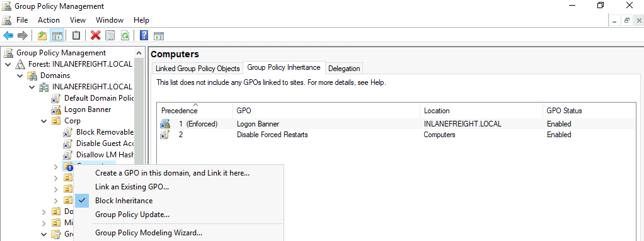This screenshot has height=241, width=644.
Task: Restore down the inner MDI console window
Action: click(627, 20)
